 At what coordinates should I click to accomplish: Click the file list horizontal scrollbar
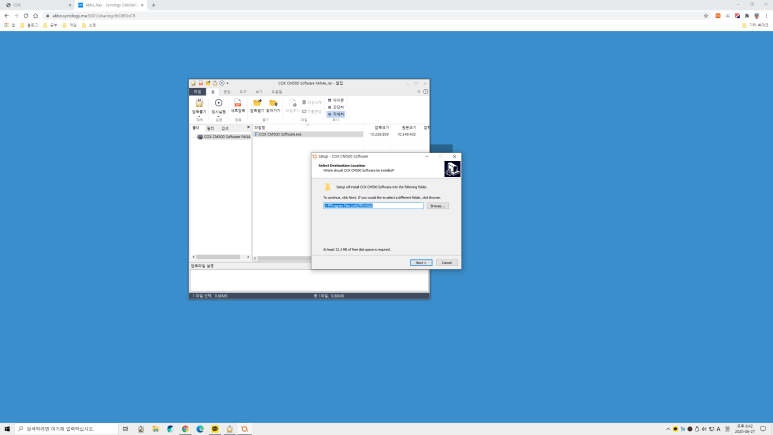[282, 258]
